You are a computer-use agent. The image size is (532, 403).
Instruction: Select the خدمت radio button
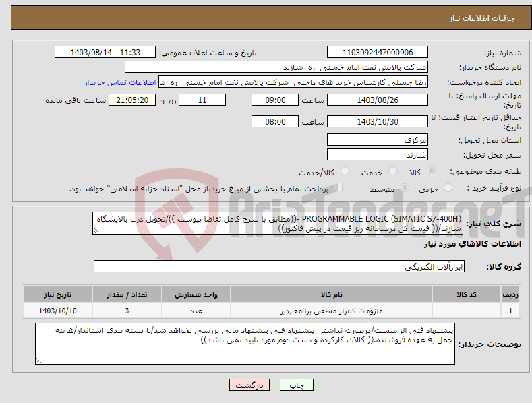point(392,171)
